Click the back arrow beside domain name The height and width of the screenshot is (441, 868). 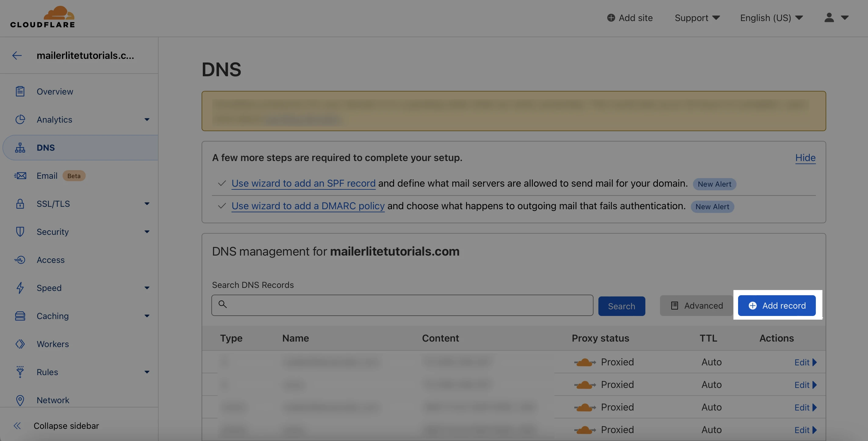[17, 55]
